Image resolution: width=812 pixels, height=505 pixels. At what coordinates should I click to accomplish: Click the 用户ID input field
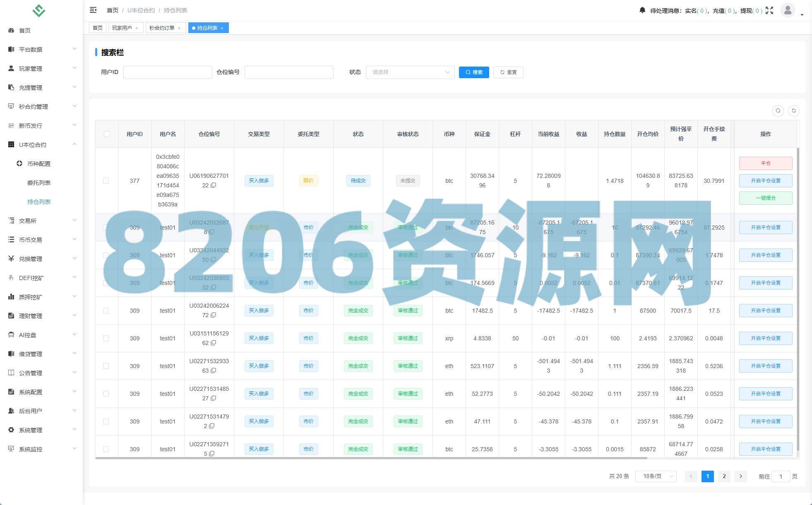(x=168, y=72)
